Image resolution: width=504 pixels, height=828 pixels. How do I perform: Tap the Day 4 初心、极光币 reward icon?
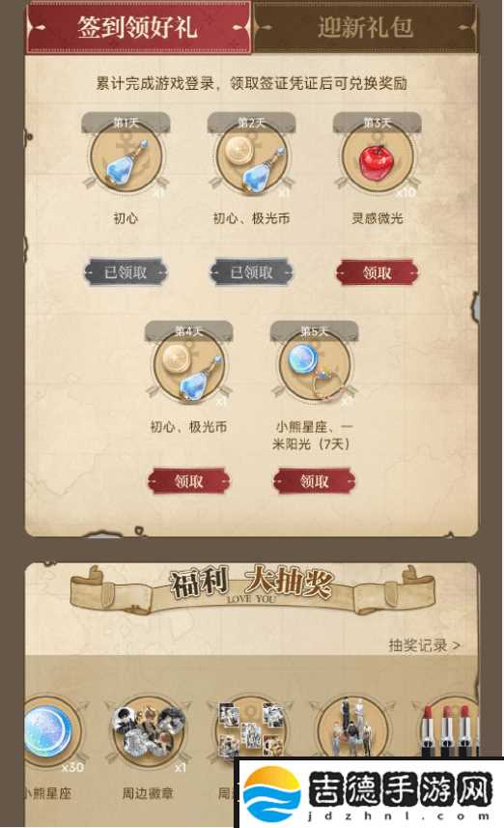(x=189, y=365)
